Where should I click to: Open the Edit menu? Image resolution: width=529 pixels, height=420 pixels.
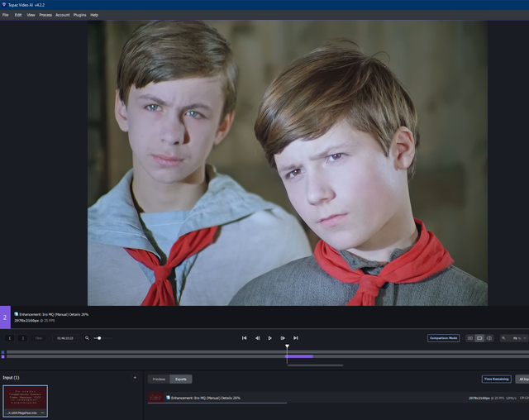click(18, 15)
